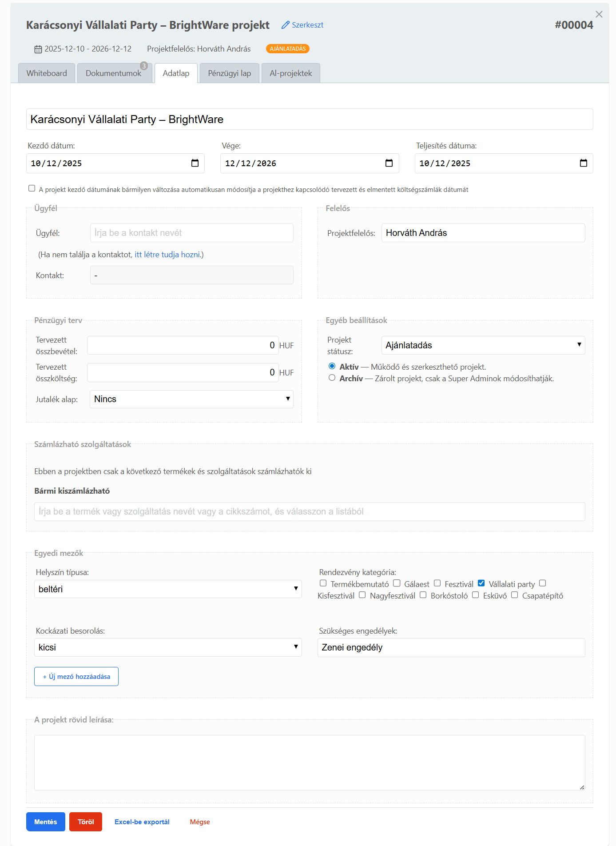This screenshot has height=846, width=616.
Task: Open calendar picker for Teljesítés dátuma
Action: [583, 163]
